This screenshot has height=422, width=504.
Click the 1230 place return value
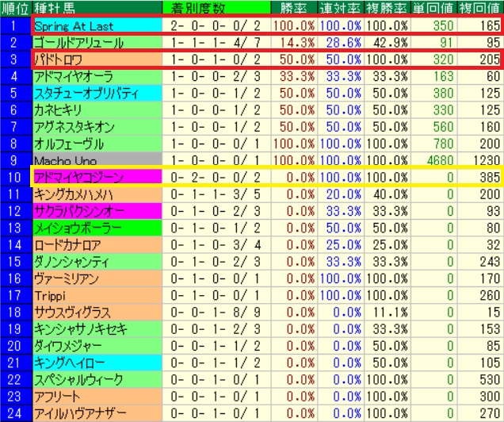pyautogui.click(x=487, y=160)
